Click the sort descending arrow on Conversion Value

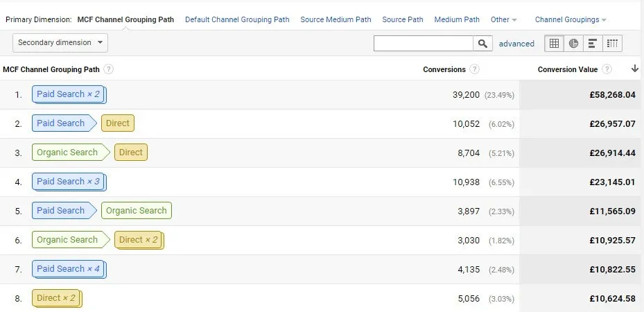[634, 69]
